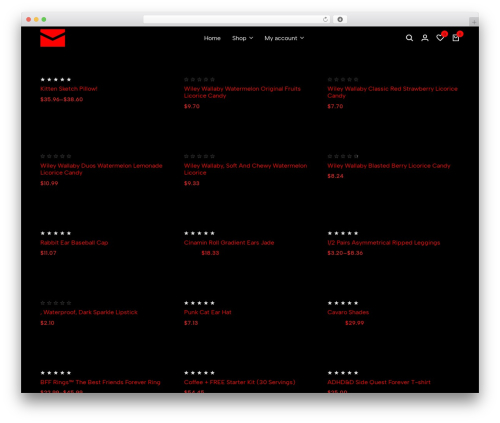The height and width of the screenshot is (423, 500).
Task: Open Punk Cat Ear Hat product
Action: click(208, 312)
